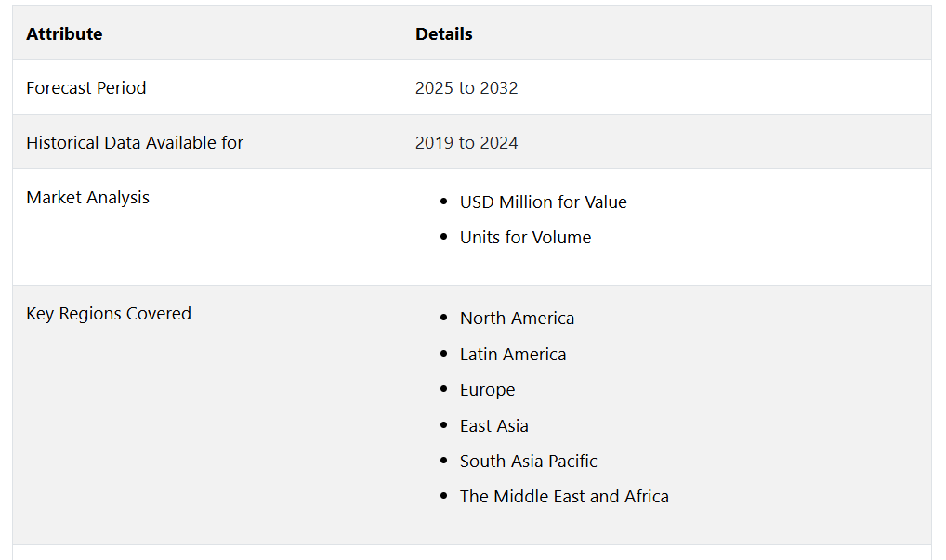The height and width of the screenshot is (560, 946).
Task: Select South Asia Pacific list item
Action: pos(528,462)
